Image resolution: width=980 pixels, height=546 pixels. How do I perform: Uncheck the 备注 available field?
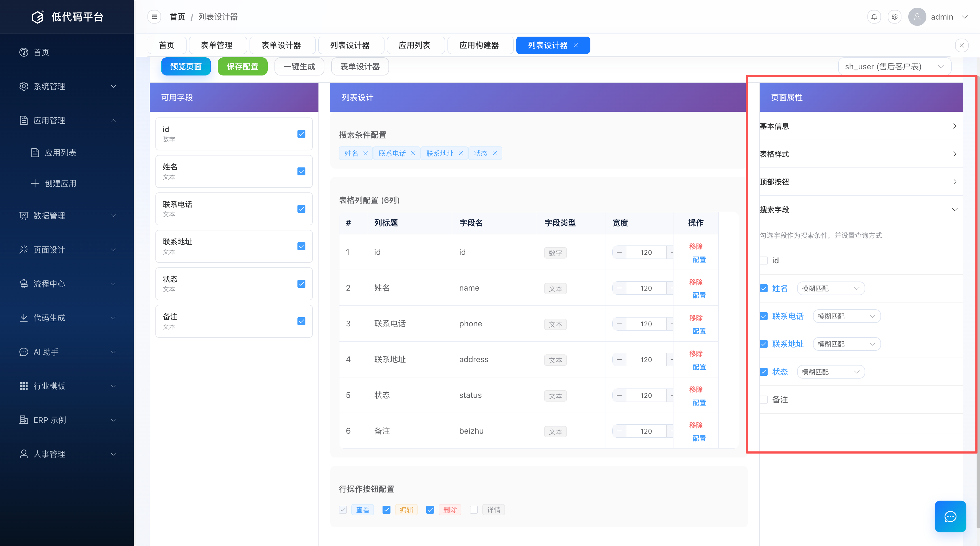[301, 321]
